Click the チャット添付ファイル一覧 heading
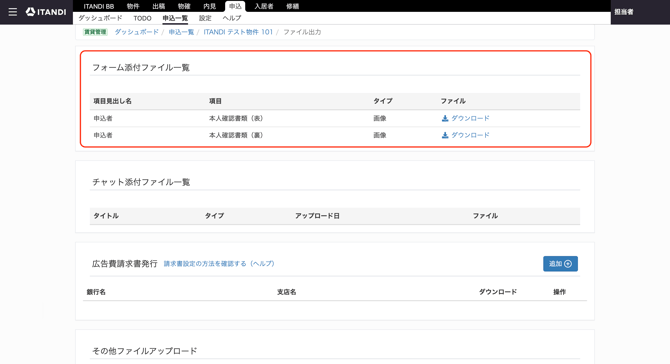Viewport: 670px width, 364px height. pyautogui.click(x=141, y=182)
